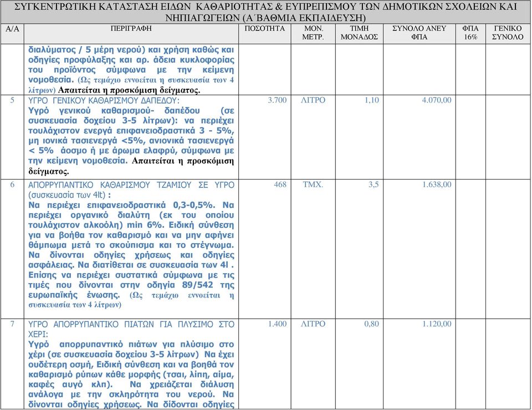532x410 pixels.
Task: Click text 'ανάλογα με την σκληρότητα του νερού'
Action: coord(121,394)
